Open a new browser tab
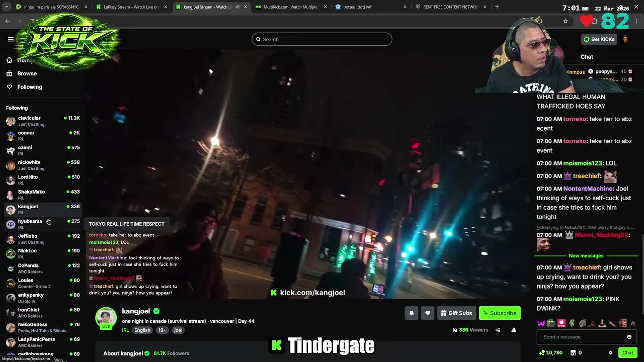 pos(497,7)
